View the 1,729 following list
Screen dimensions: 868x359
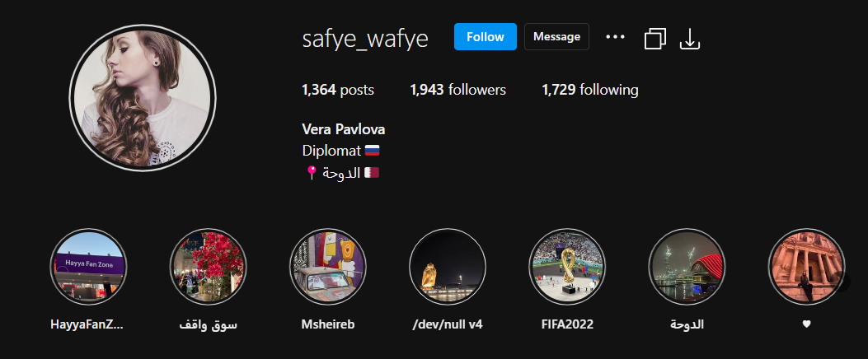(589, 90)
